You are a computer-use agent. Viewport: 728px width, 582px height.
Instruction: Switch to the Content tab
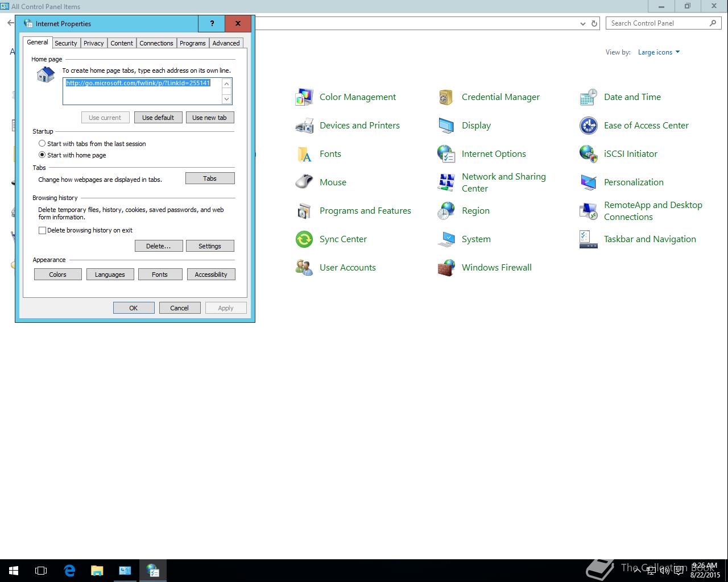122,43
